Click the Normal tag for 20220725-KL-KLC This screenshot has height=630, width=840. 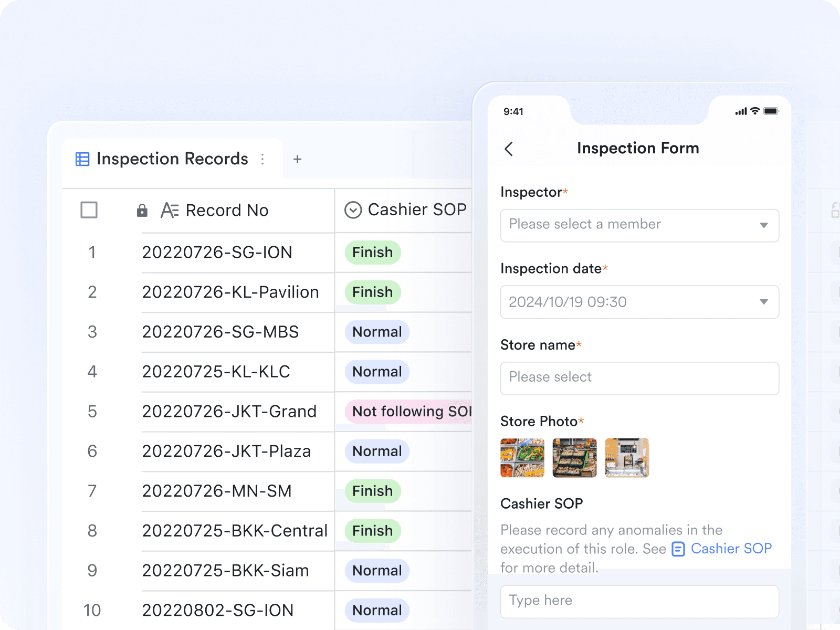pos(377,372)
